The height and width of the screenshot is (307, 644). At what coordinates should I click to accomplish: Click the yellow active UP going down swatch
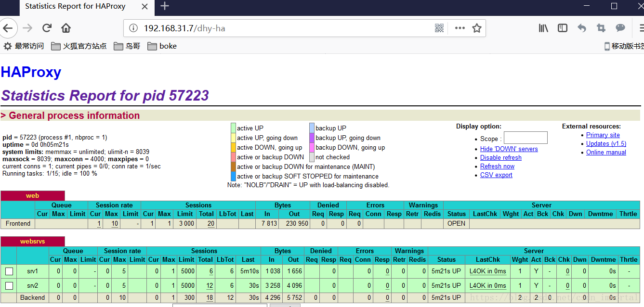[x=233, y=138]
